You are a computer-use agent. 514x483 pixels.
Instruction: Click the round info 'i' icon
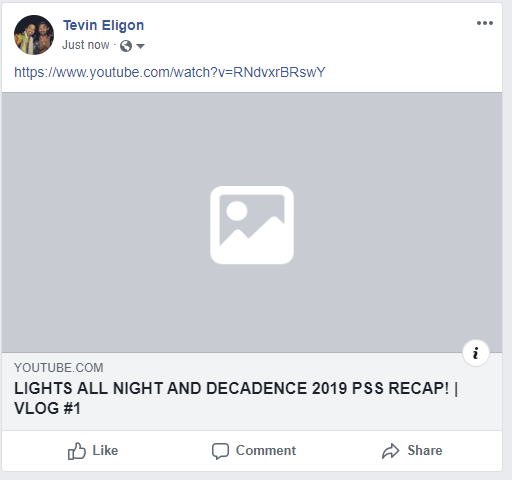[x=476, y=353]
